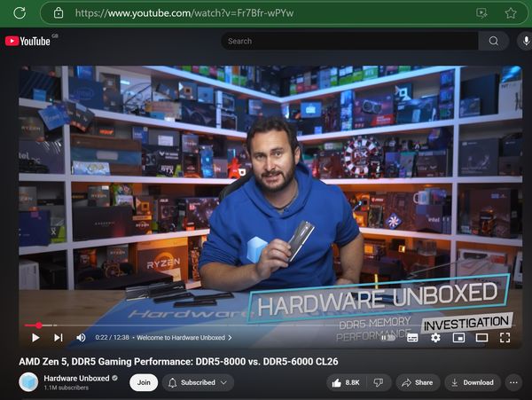Go to the YouTube home logo
The width and height of the screenshot is (532, 400).
(27, 41)
